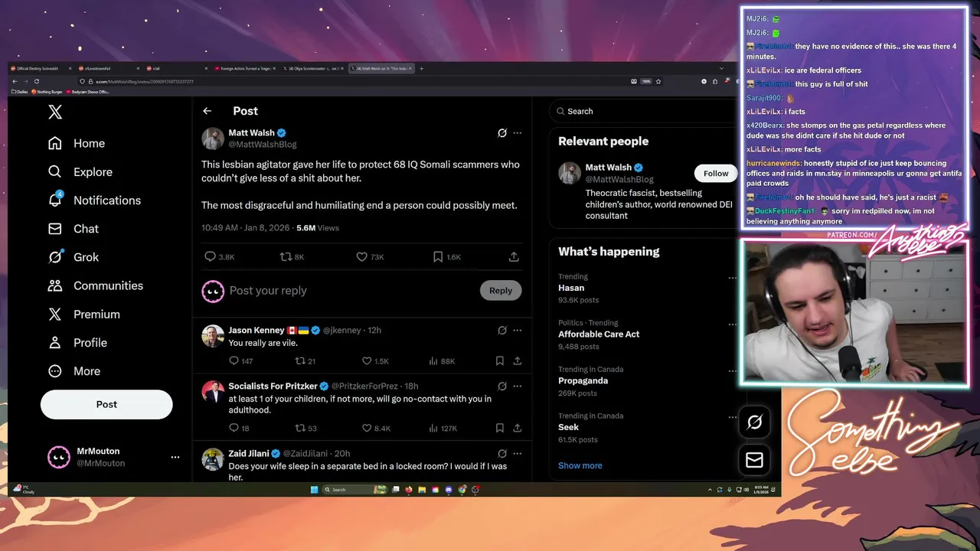Open Windows Start menu

pos(314,490)
